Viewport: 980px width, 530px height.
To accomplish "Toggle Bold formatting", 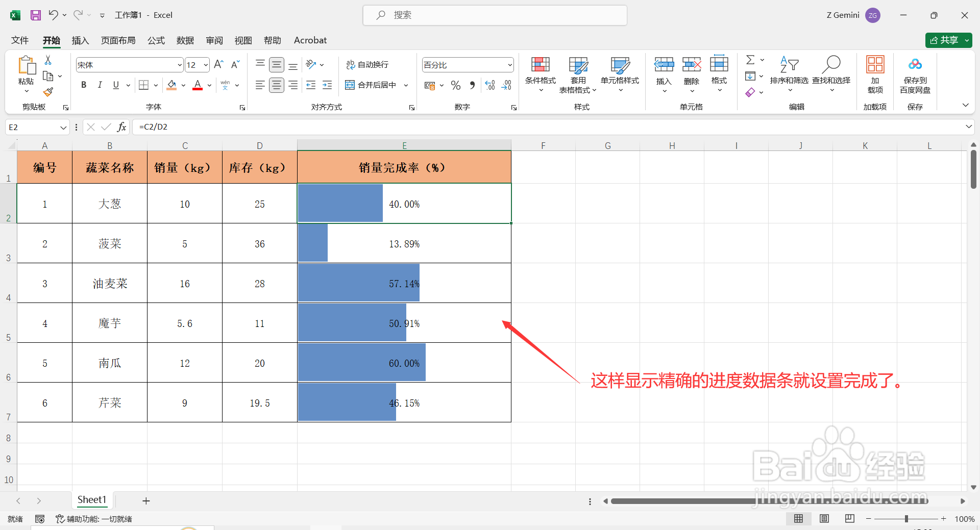I will coord(84,85).
